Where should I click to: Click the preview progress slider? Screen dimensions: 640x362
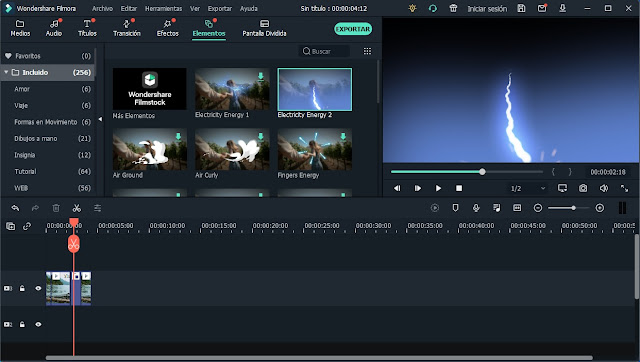point(467,172)
